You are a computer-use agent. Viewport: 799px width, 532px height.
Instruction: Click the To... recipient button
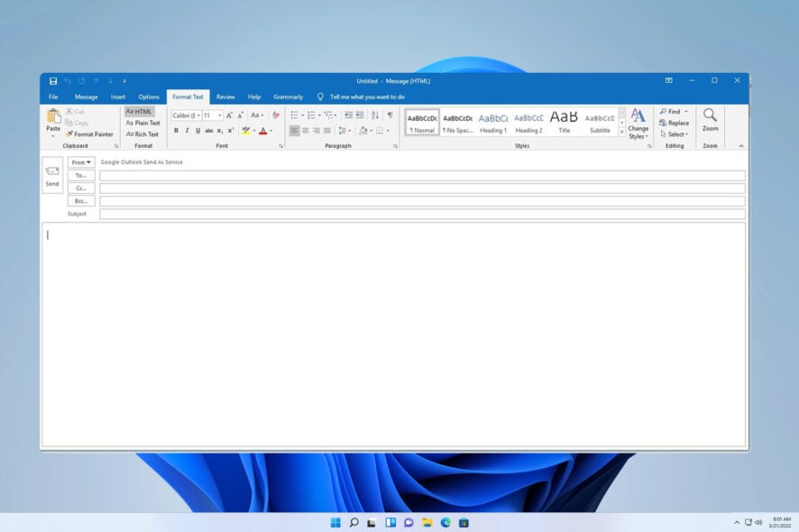80,175
